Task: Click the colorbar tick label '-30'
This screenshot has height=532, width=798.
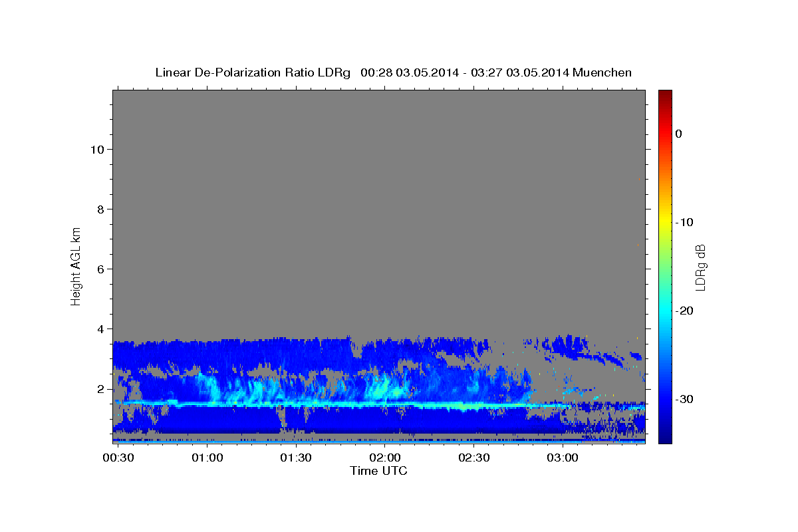Action: pyautogui.click(x=684, y=399)
